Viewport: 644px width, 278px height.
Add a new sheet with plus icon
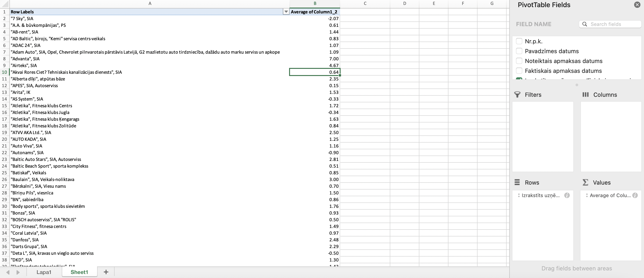coord(106,272)
